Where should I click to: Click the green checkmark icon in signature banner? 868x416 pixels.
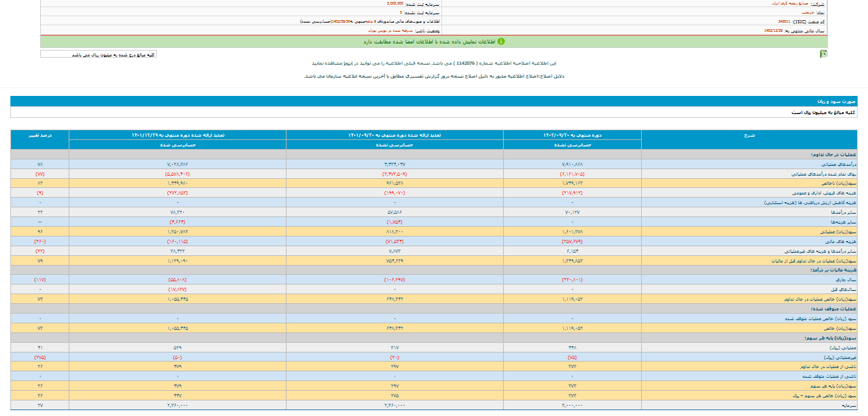(500, 41)
